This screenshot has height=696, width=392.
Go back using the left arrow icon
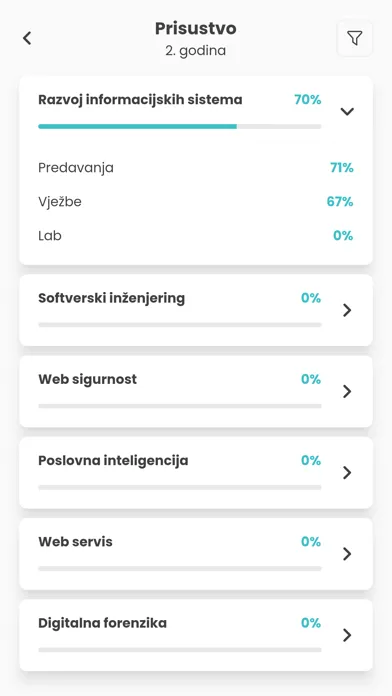27,38
